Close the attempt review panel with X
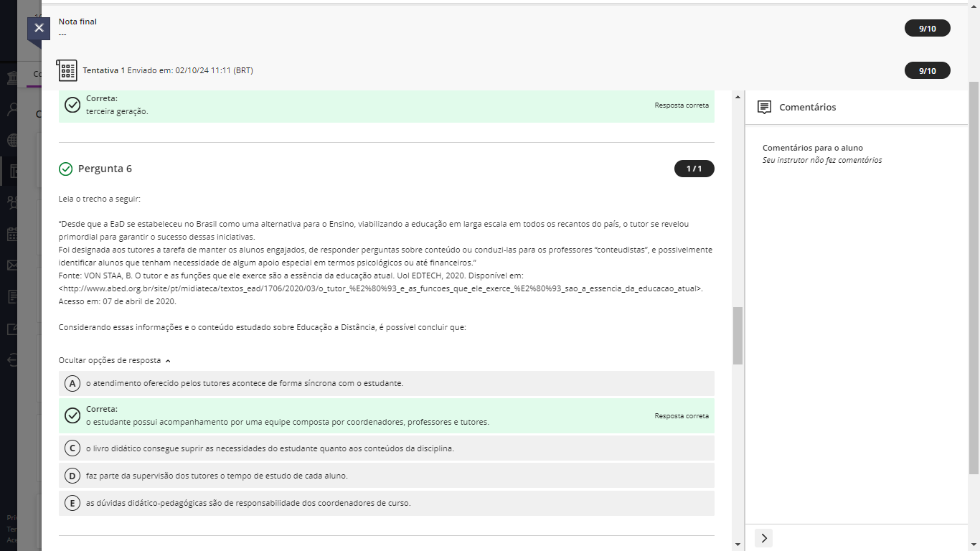 [39, 28]
